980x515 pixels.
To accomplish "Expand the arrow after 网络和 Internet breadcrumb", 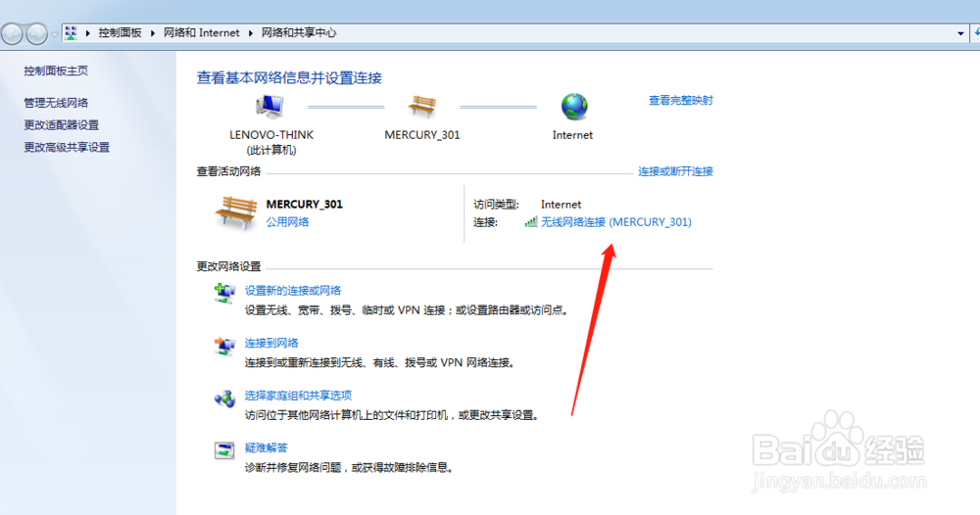I will [251, 33].
